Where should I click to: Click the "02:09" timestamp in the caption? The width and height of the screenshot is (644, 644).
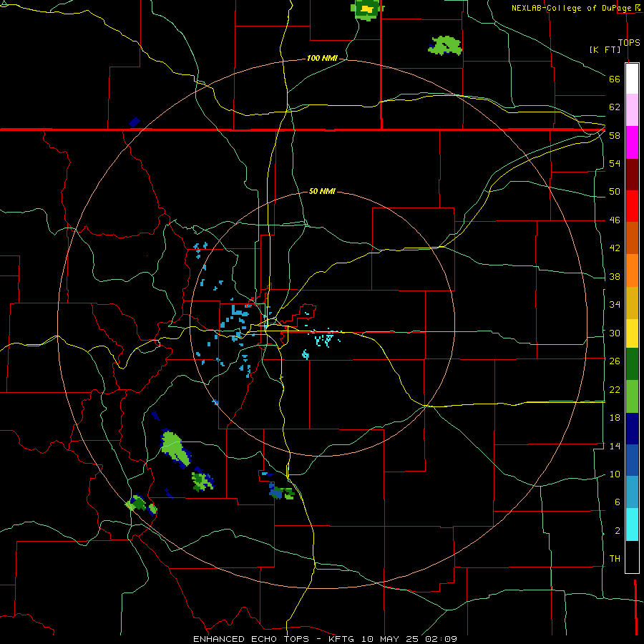[441, 639]
